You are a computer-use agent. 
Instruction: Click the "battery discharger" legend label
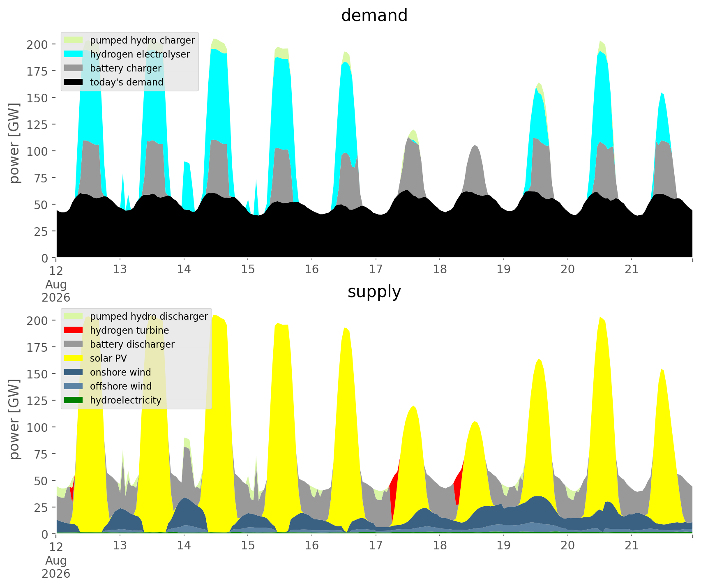click(x=132, y=345)
